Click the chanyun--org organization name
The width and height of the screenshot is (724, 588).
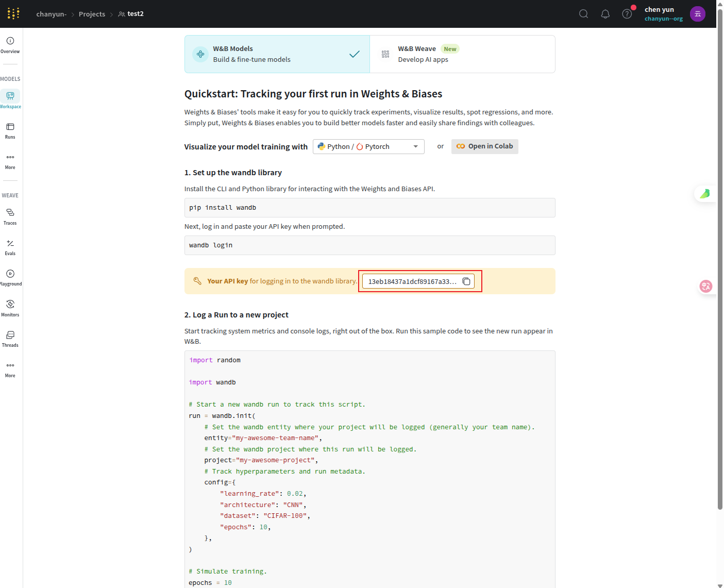point(664,19)
